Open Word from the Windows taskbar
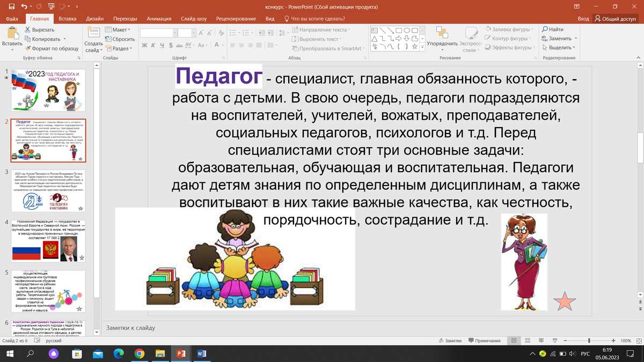 202,354
